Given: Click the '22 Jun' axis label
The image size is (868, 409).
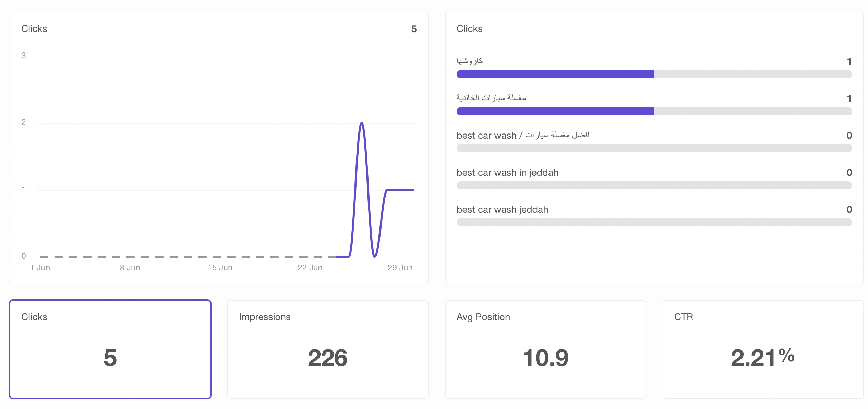Looking at the screenshot, I should tap(310, 268).
